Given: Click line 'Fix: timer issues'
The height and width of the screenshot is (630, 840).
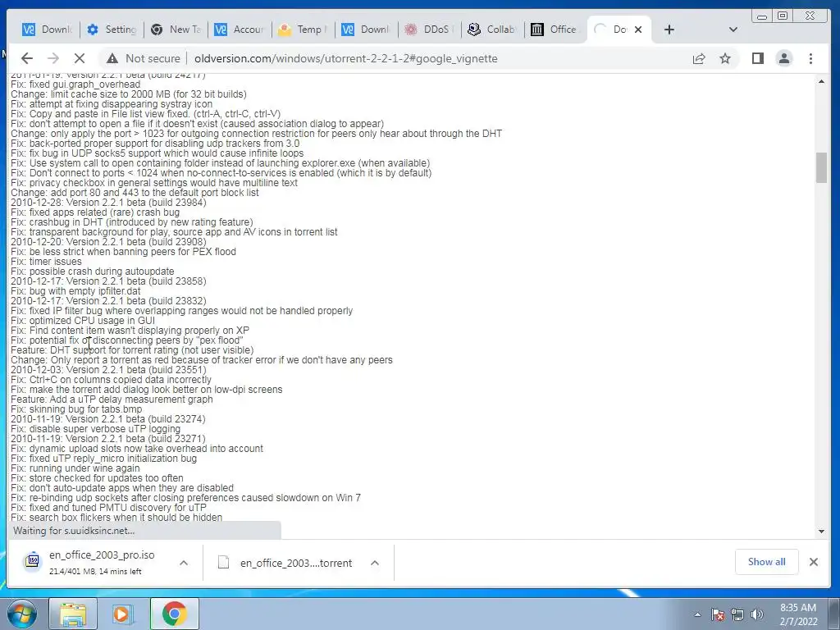Looking at the screenshot, I should 46,262.
